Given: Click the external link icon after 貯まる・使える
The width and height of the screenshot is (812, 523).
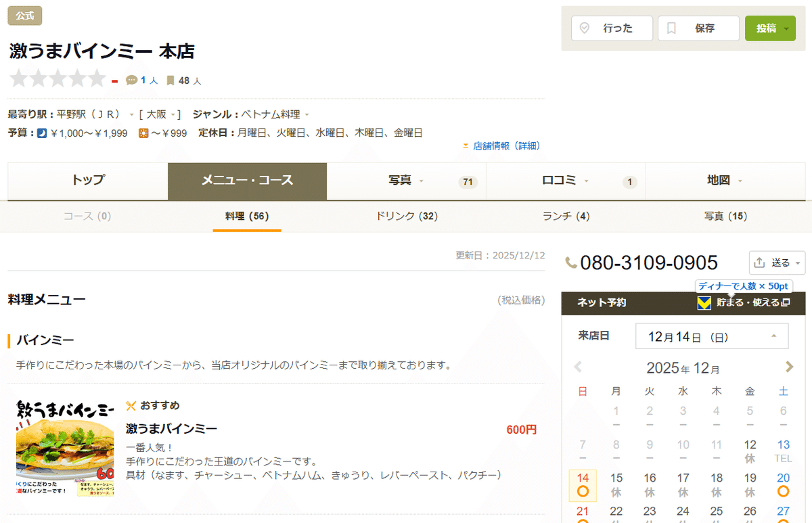Looking at the screenshot, I should 786,303.
